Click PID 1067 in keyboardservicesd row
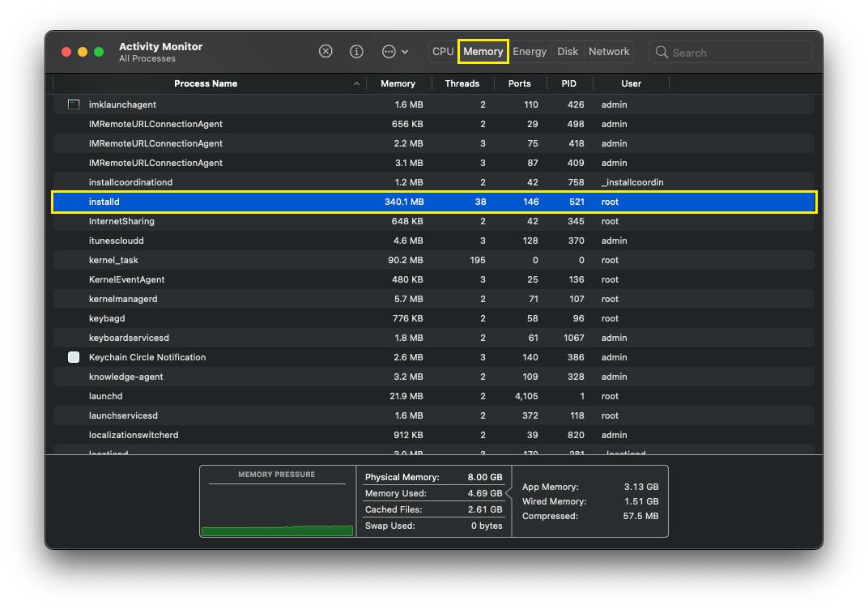The height and width of the screenshot is (609, 868). click(x=574, y=338)
